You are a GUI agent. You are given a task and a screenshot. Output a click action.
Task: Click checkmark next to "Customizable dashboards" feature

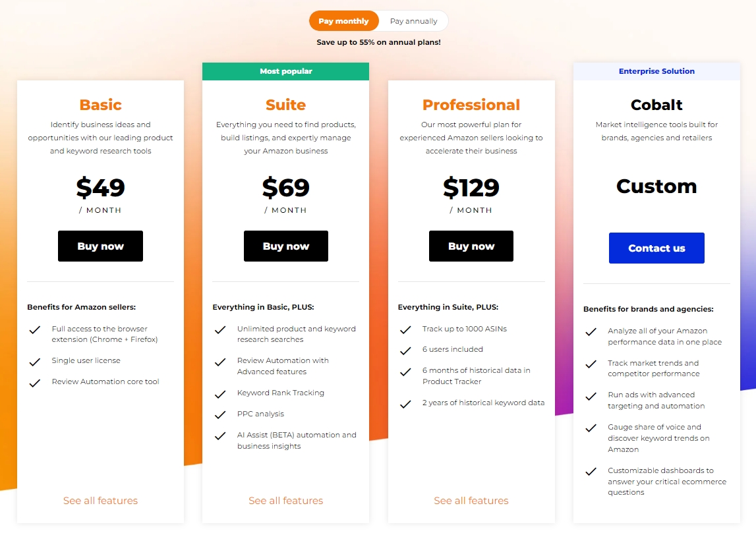click(x=591, y=471)
